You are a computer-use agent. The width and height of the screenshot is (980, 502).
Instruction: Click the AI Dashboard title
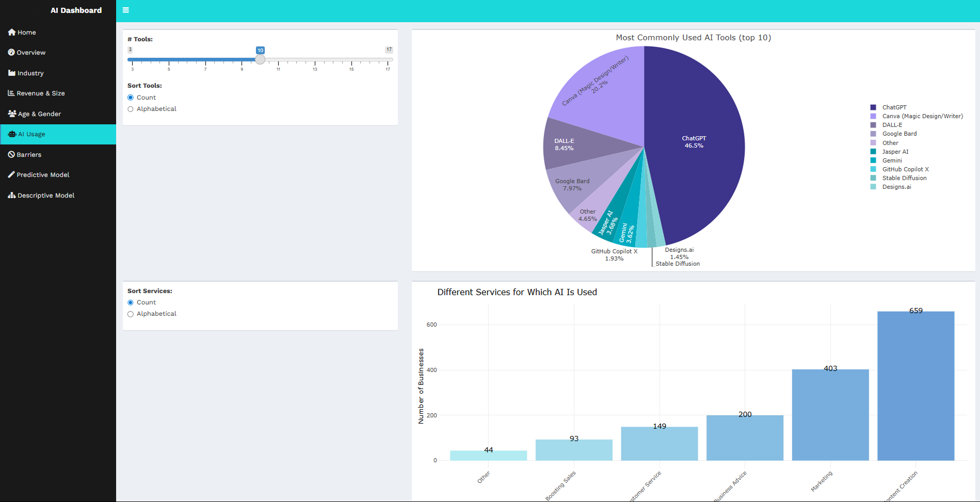[x=75, y=10]
